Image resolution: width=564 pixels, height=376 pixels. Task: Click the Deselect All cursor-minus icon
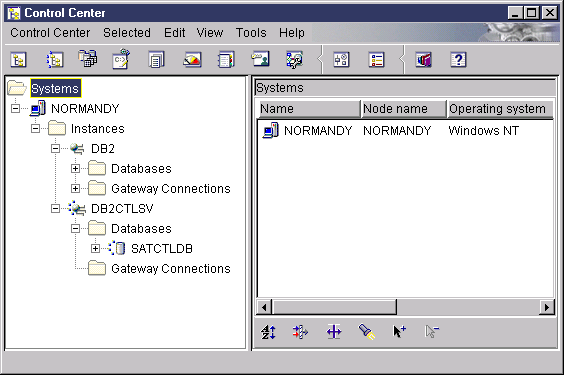(x=432, y=332)
